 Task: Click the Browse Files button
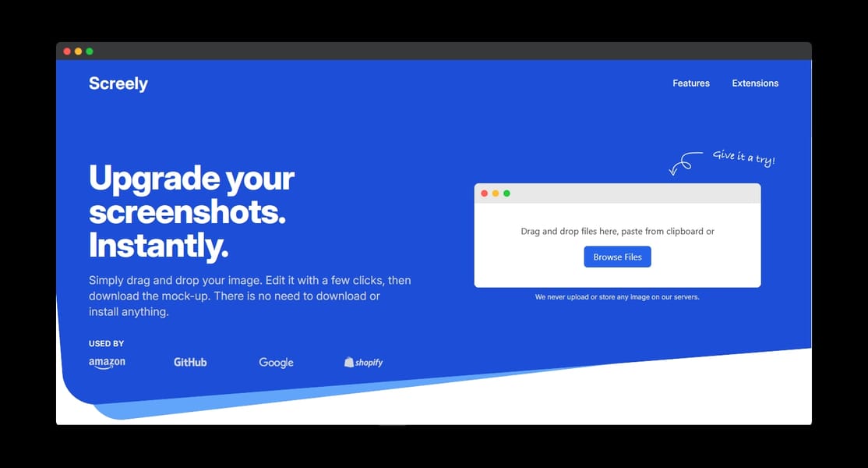point(617,257)
